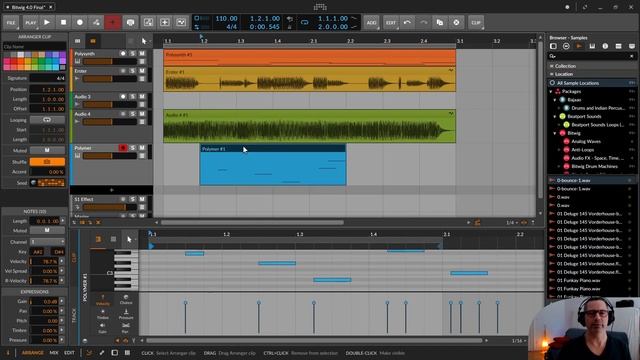
Task: Arm record on the Polysynth track
Action: pos(123,53)
